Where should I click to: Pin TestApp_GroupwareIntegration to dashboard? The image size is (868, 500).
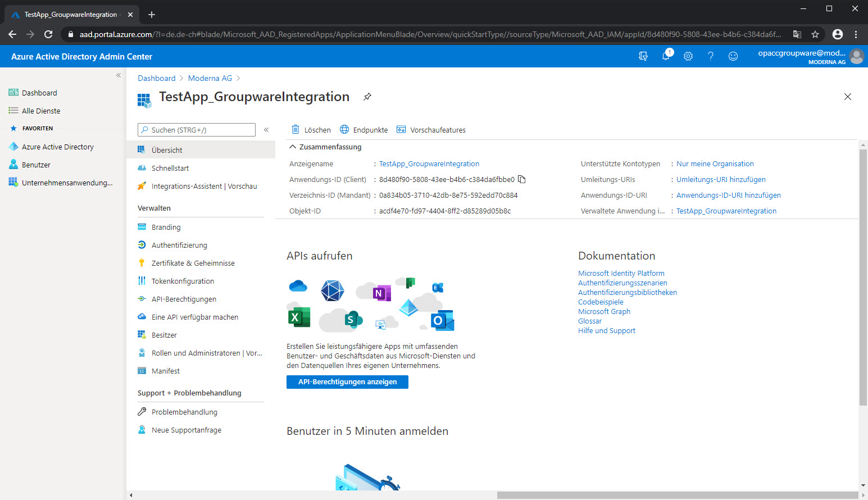pos(367,97)
